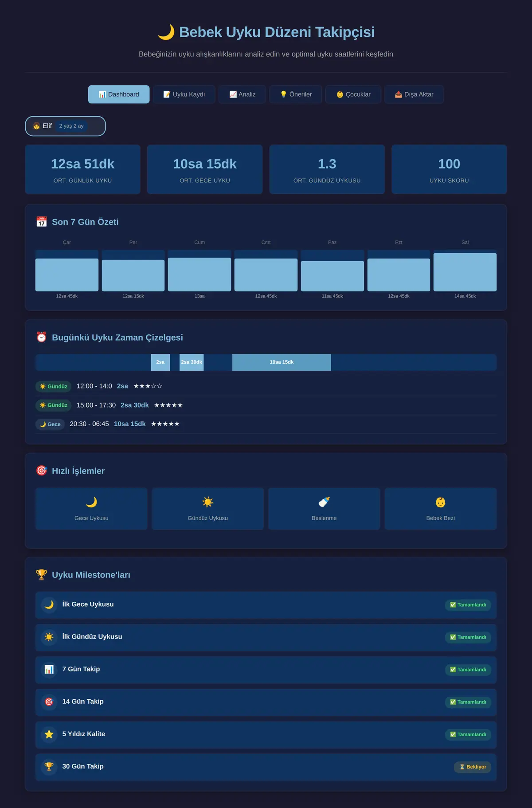Select the Elif child profile chip
The height and width of the screenshot is (808, 532).
[x=65, y=126]
